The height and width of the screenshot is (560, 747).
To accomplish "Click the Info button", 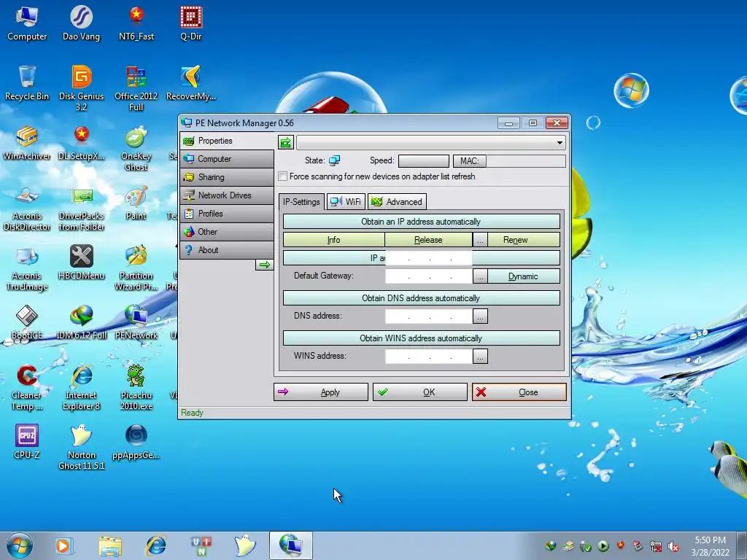I will tap(333, 240).
